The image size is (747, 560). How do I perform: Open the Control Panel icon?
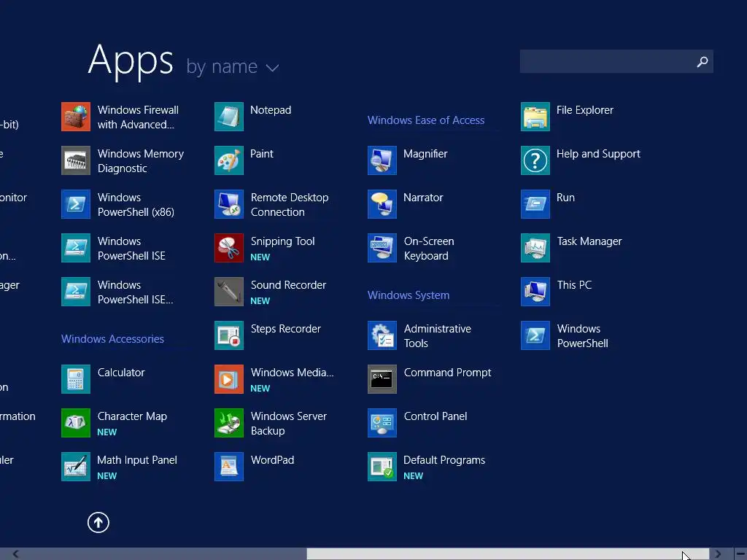point(382,424)
